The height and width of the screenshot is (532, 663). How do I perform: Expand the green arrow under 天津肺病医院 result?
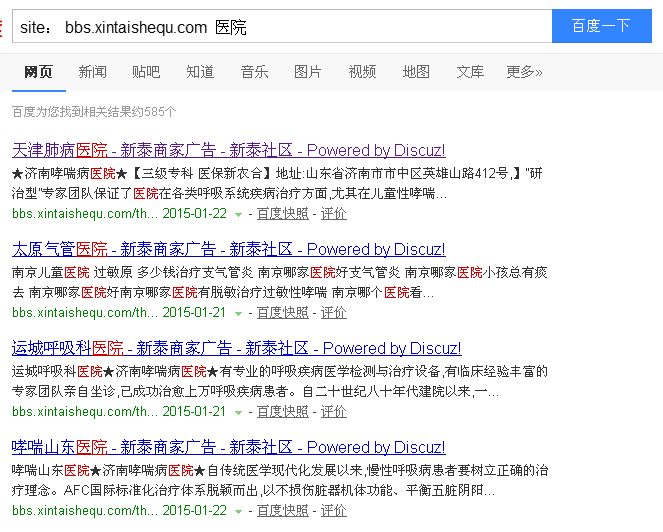[x=238, y=214]
